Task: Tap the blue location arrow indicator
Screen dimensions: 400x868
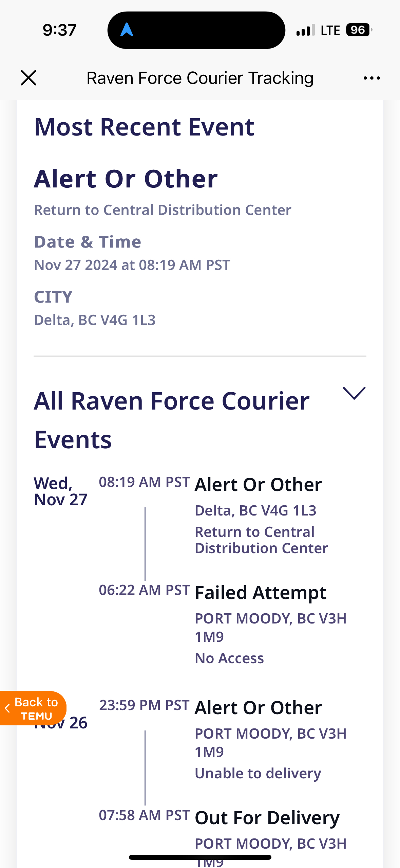Action: pyautogui.click(x=127, y=30)
